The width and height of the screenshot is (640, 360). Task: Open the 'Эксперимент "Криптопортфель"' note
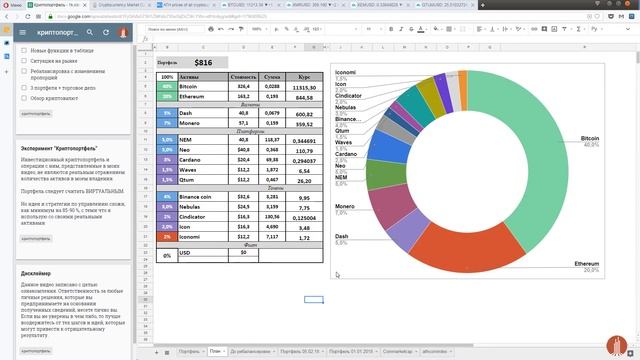pos(73,200)
